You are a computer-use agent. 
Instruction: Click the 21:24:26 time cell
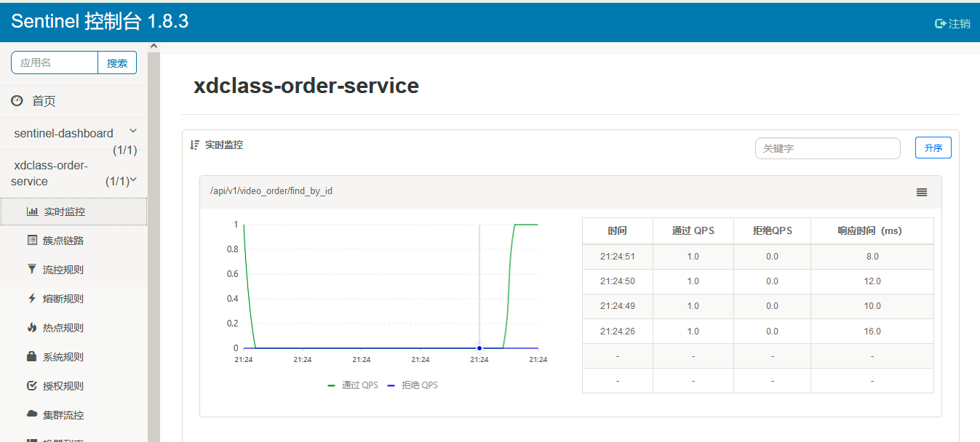click(x=617, y=331)
